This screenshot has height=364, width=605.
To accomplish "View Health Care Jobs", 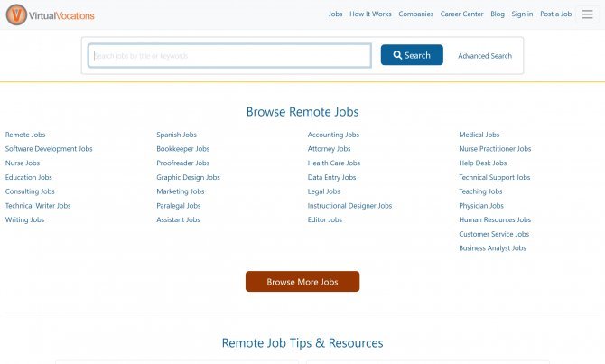I will tap(334, 163).
